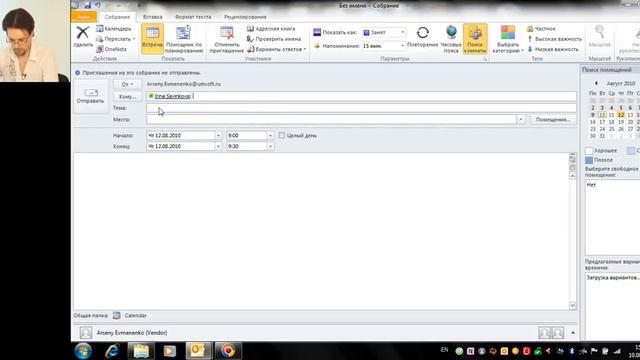Toggle the Поиск комнаты room finder
640x360 pixels.
475,38
